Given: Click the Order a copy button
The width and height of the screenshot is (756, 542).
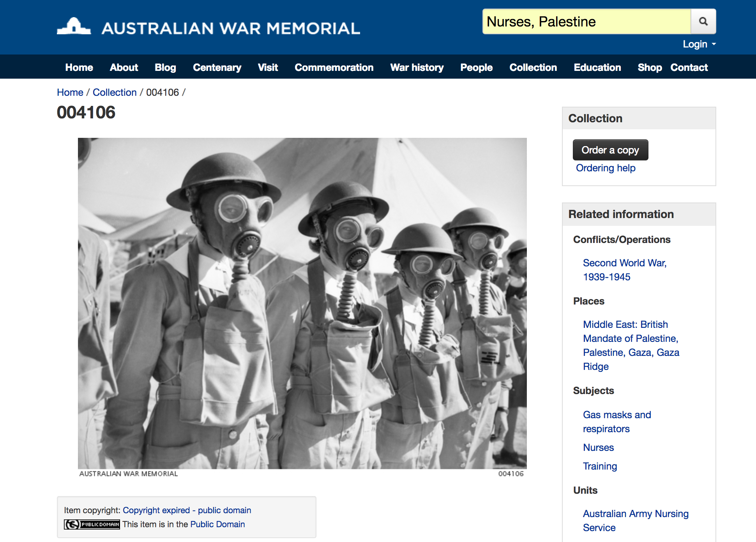Looking at the screenshot, I should (610, 150).
